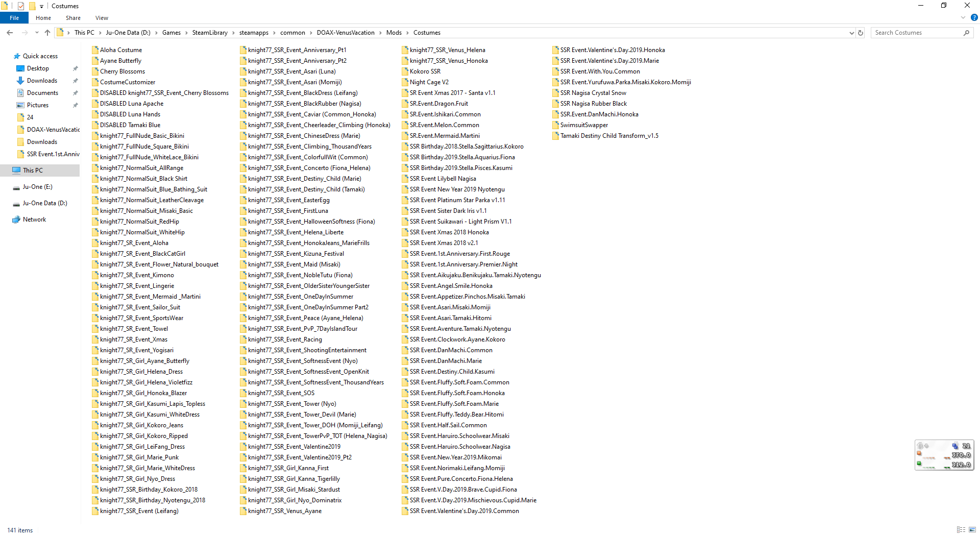This screenshot has height=536, width=980.
Task: Select the Night Cage V2 folder icon
Action: pyautogui.click(x=405, y=82)
